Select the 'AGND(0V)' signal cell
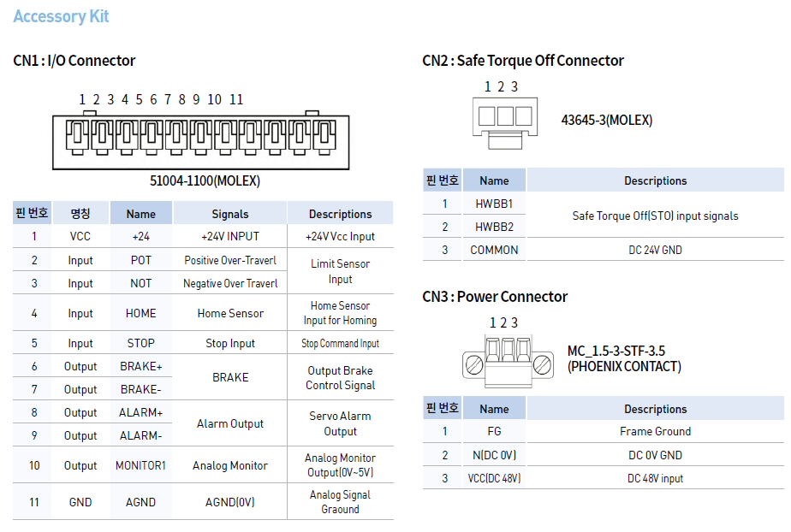 pos(230,502)
